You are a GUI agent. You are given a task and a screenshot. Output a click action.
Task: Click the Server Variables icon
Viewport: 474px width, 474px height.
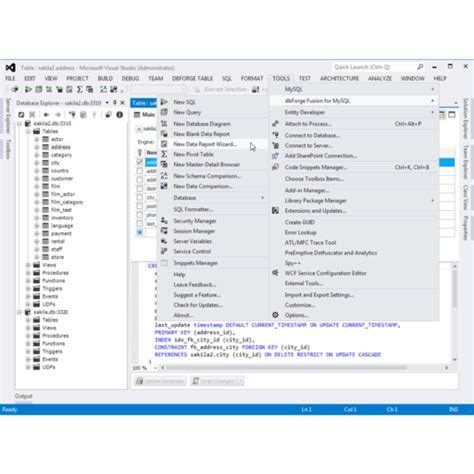164,241
